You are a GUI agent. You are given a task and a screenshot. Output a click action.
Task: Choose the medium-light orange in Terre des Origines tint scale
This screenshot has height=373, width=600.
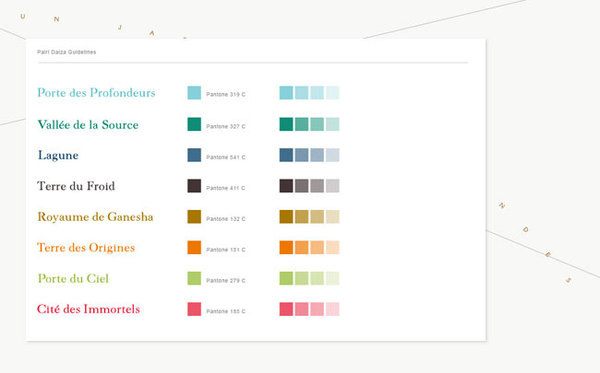317,248
